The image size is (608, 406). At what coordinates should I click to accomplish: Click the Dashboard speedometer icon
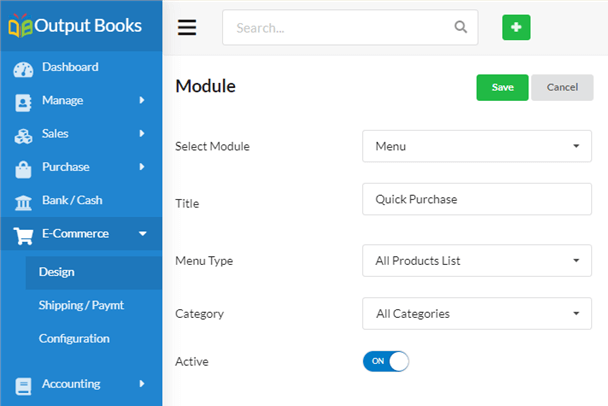coord(23,70)
